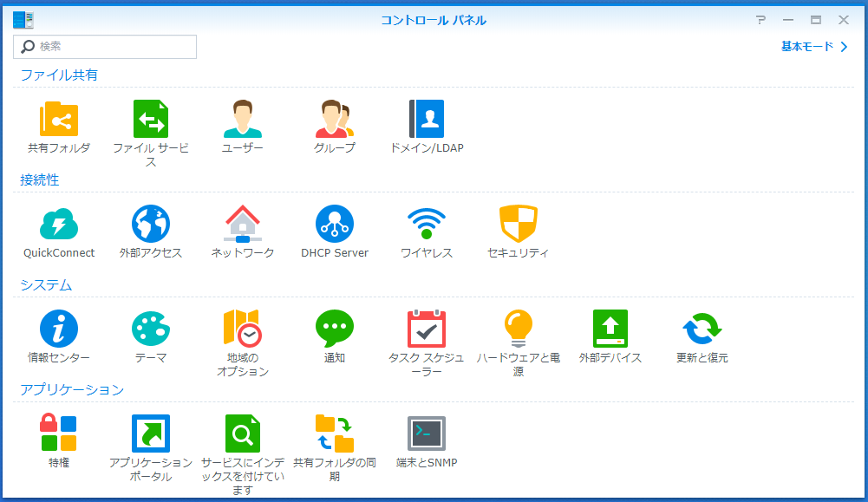868x502 pixels.
Task: Open ファイル サービス settings
Action: (x=150, y=120)
